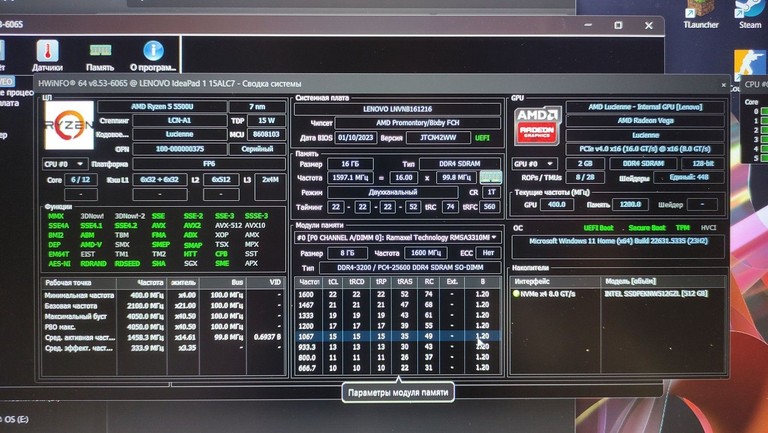Minimize the main HWiNFO window

point(588,25)
